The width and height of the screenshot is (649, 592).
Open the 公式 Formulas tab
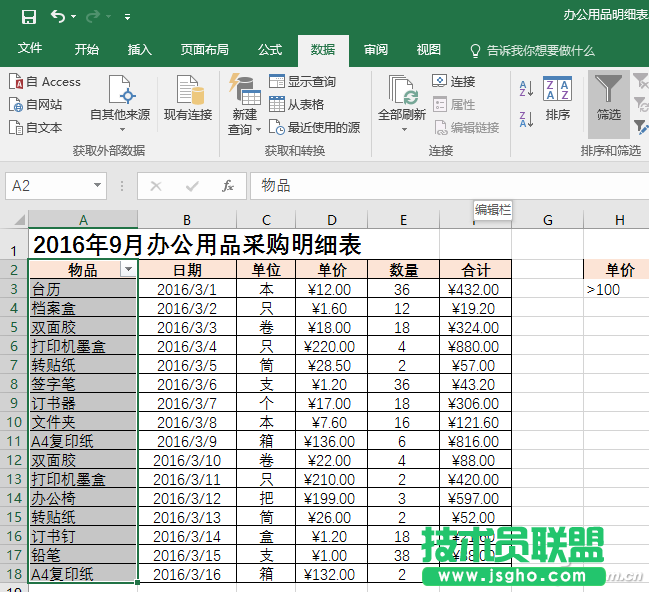[270, 50]
